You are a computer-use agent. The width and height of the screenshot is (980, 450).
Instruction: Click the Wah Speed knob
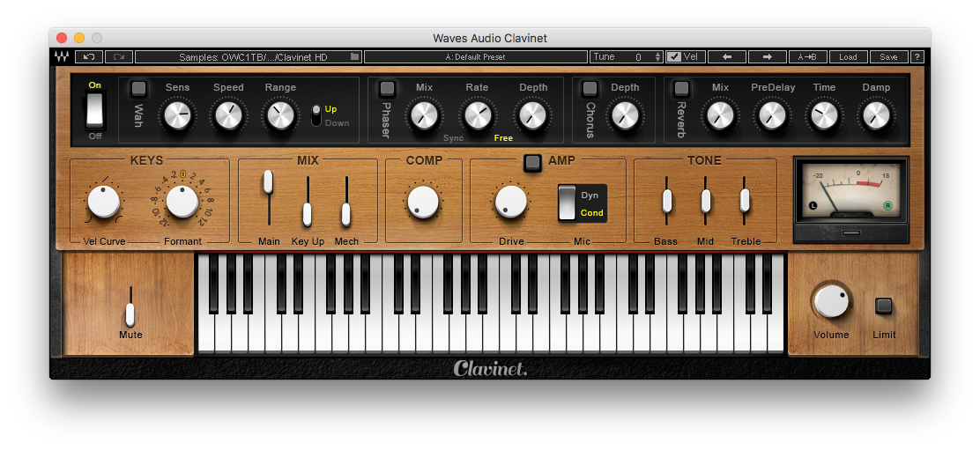click(x=229, y=115)
